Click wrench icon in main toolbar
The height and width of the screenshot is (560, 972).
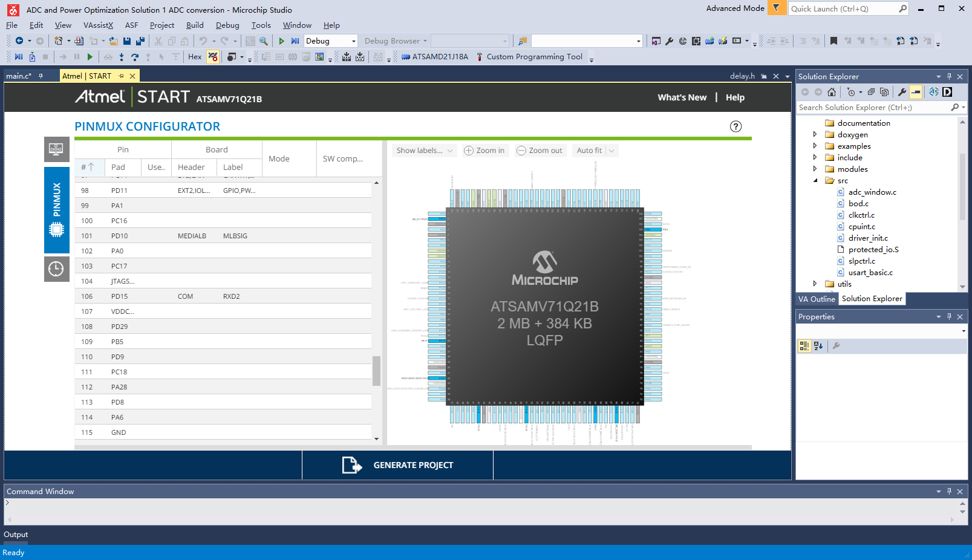[669, 41]
